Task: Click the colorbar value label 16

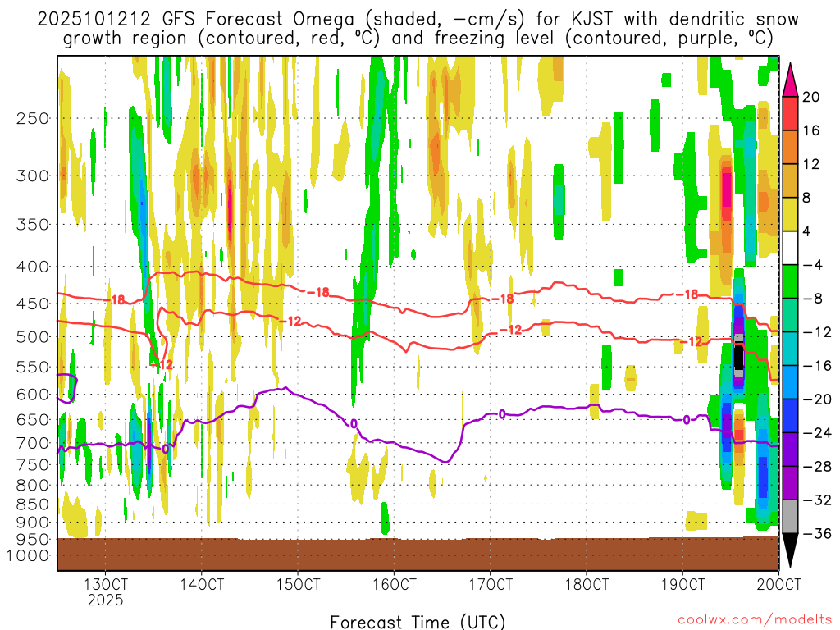Action: point(811,130)
